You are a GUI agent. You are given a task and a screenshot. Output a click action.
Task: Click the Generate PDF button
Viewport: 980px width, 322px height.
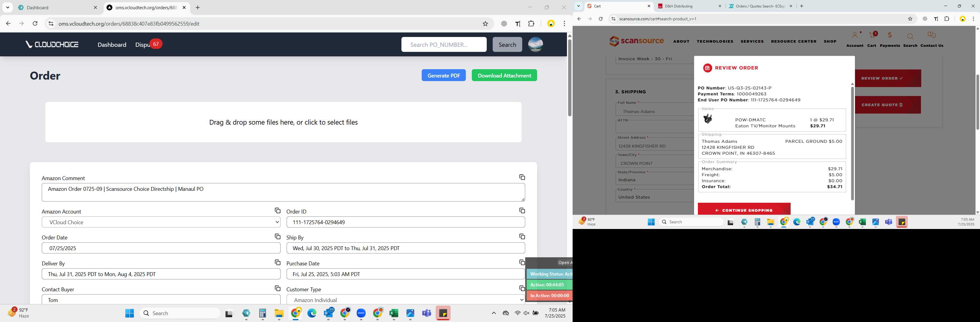click(443, 75)
